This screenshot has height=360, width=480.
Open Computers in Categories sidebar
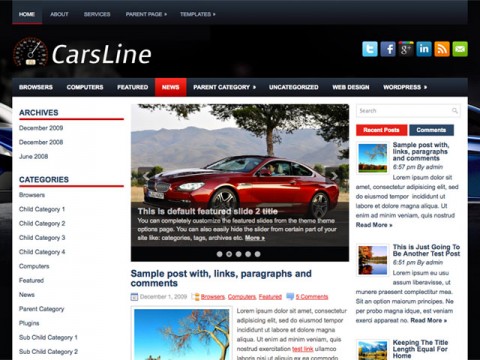point(34,266)
